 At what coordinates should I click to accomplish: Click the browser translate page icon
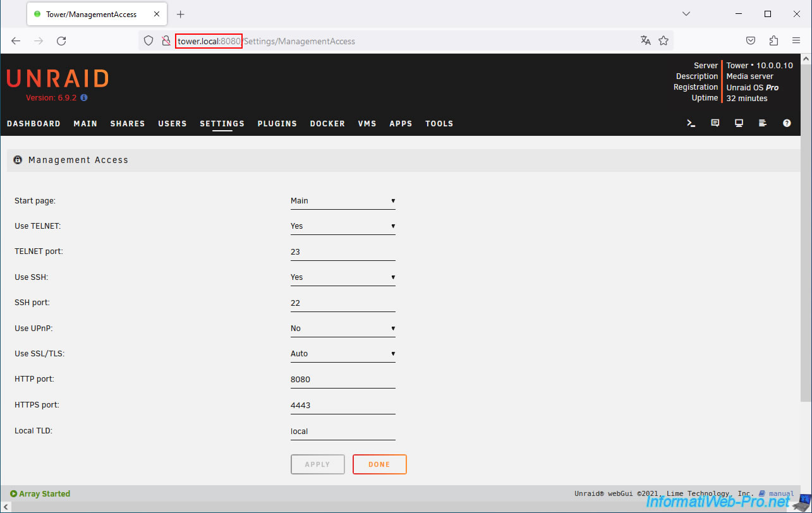[645, 40]
